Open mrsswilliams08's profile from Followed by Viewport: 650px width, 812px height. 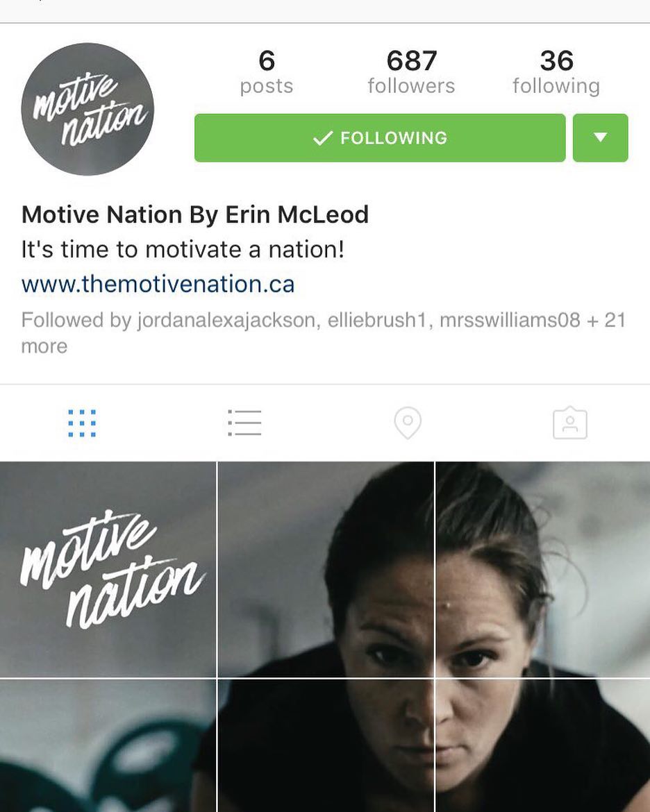[x=510, y=320]
